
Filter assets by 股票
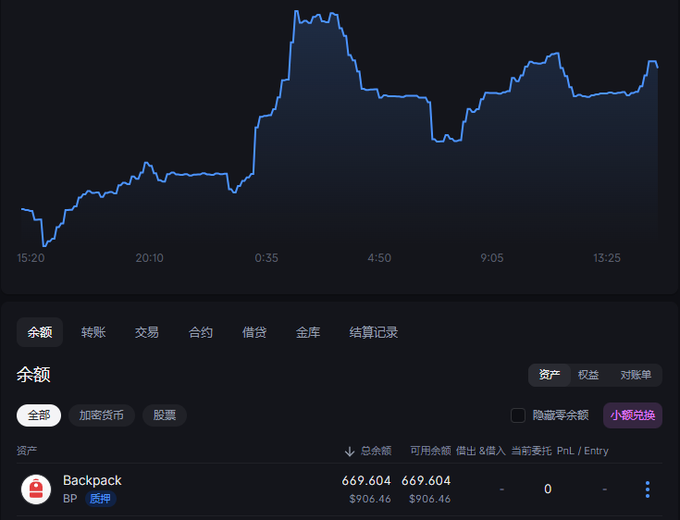[164, 415]
